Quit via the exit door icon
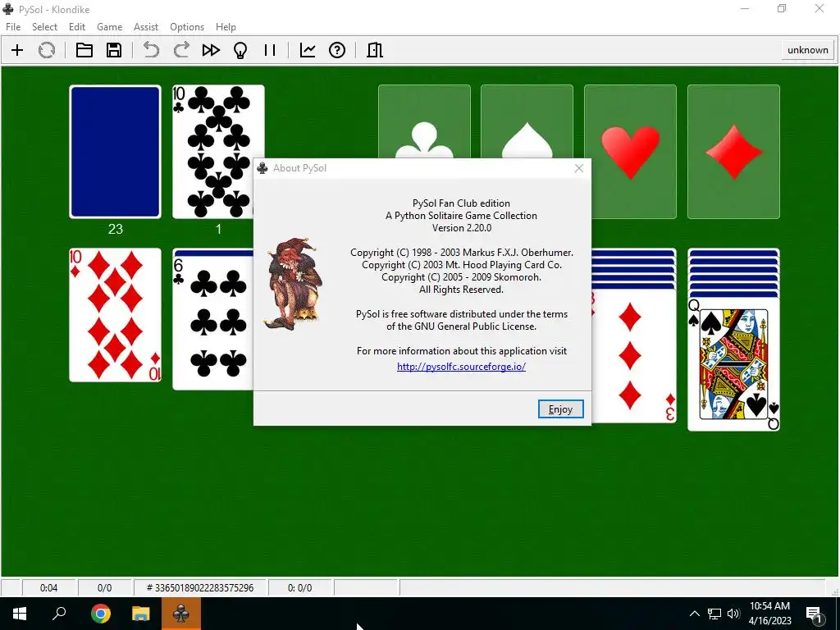Image resolution: width=840 pixels, height=630 pixels. point(374,50)
